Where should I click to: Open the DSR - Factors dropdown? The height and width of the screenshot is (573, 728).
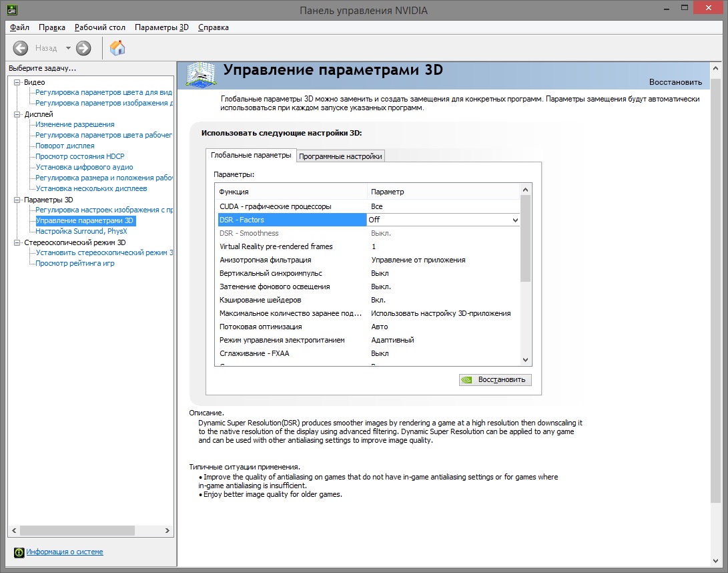click(515, 220)
